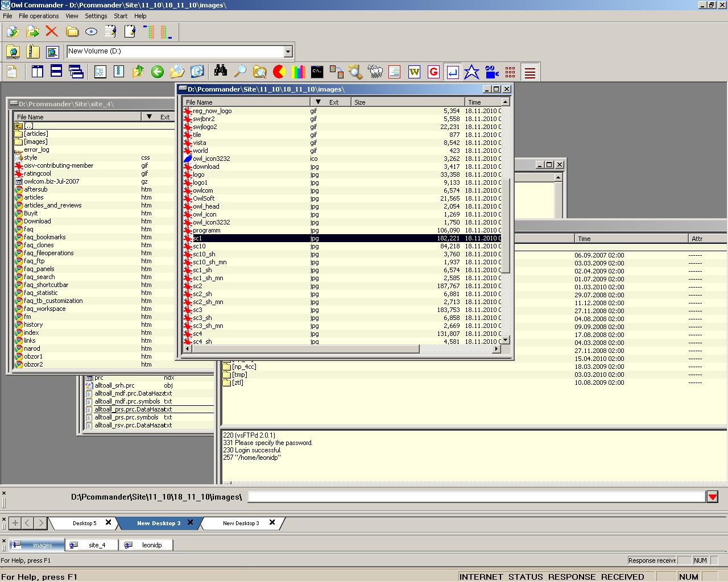Open the File operations menu
This screenshot has width=728, height=582.
click(39, 16)
